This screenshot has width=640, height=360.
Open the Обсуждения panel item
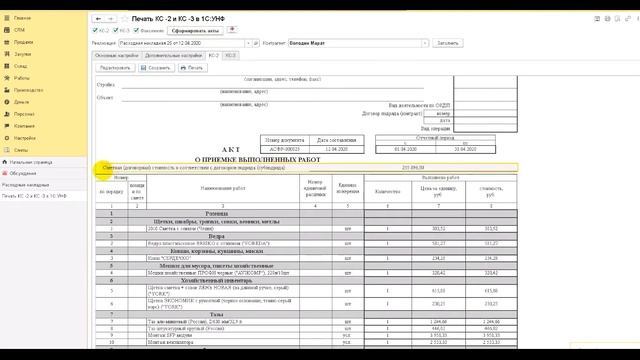point(22,173)
